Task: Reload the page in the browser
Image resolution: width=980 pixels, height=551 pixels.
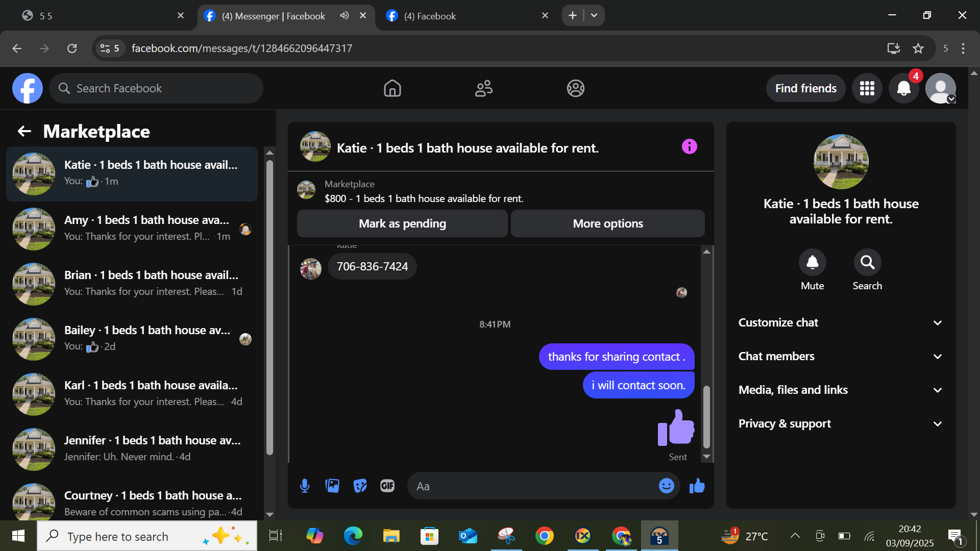Action: coord(72,48)
